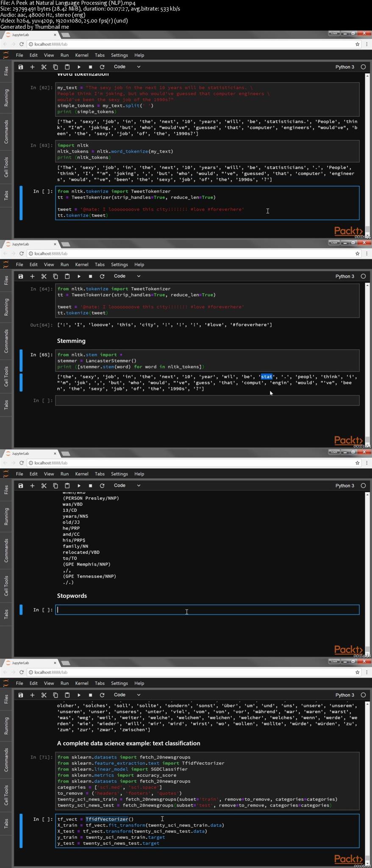Screen dimensions: 372x868
Task: Open the Tabs sidebar in the text classification frame
Action: click(6, 823)
